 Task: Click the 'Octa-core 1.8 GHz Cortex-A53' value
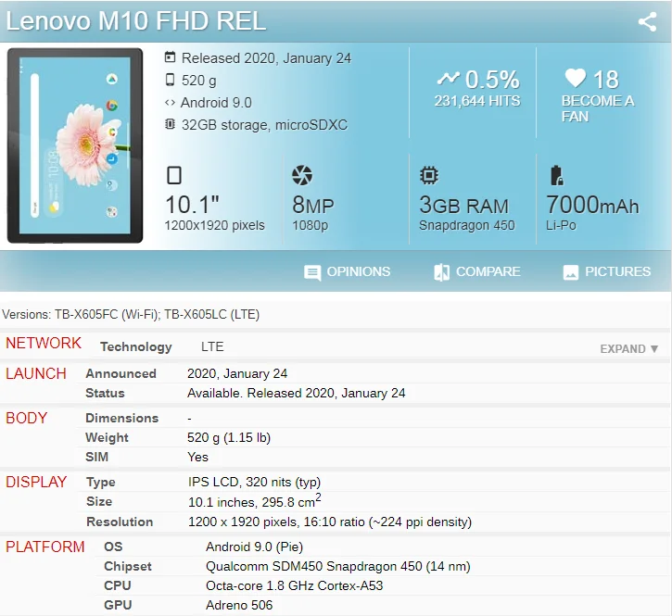point(294,585)
